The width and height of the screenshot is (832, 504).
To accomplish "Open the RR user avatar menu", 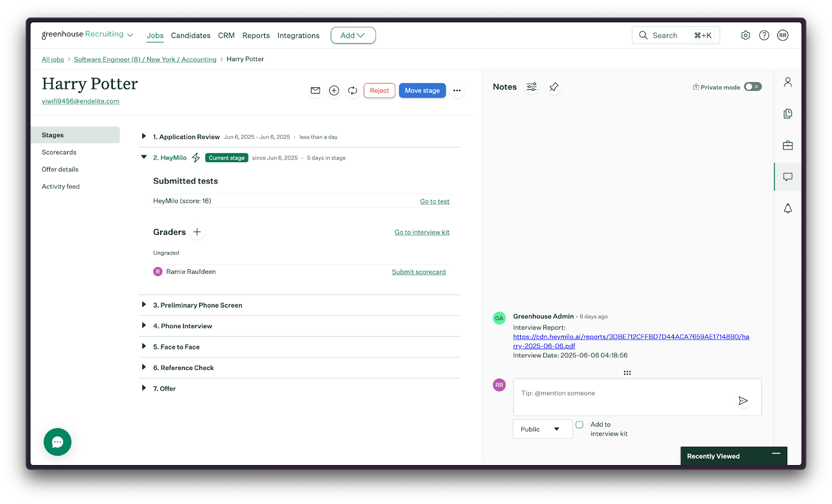I will [x=783, y=35].
